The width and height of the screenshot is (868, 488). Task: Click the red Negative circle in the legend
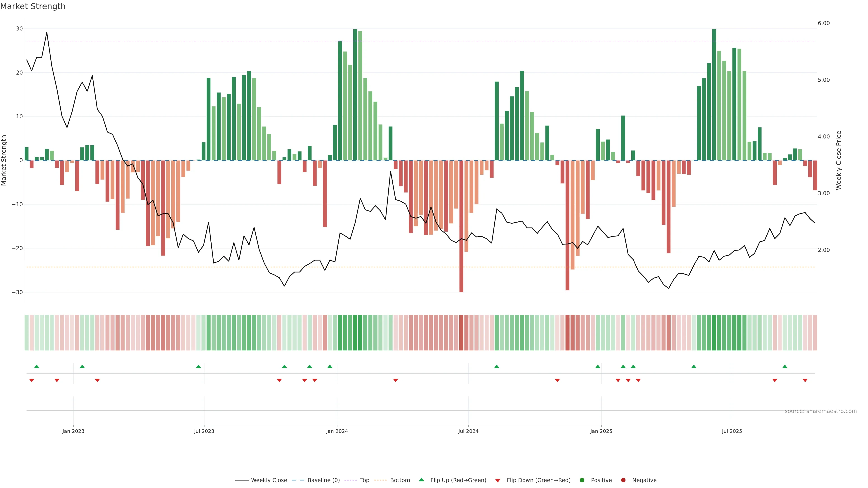[x=623, y=480]
